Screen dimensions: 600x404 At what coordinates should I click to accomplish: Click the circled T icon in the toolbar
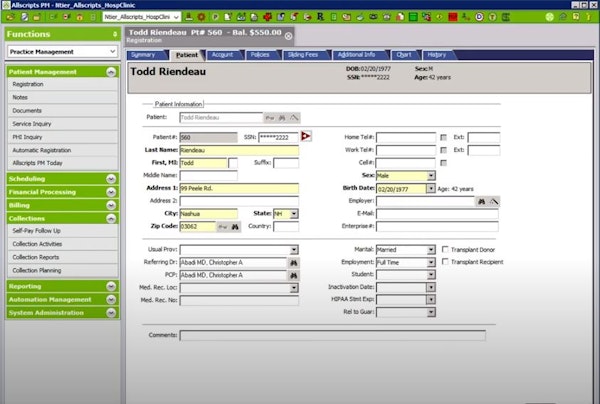pyautogui.click(x=492, y=17)
